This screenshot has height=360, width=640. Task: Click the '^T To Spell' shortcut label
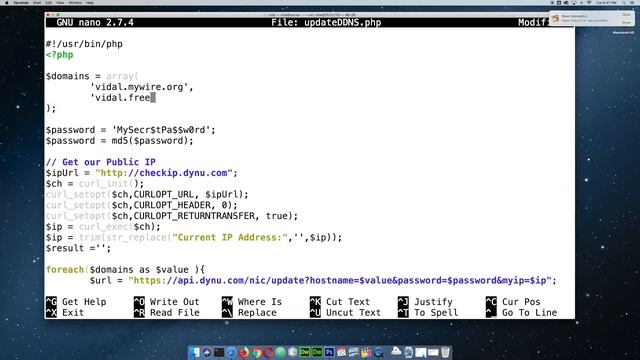pyautogui.click(x=428, y=313)
